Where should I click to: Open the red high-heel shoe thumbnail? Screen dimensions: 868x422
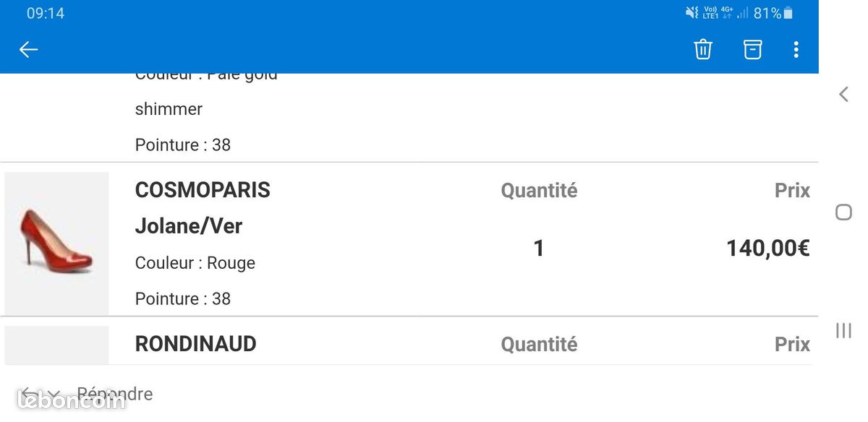pos(56,243)
